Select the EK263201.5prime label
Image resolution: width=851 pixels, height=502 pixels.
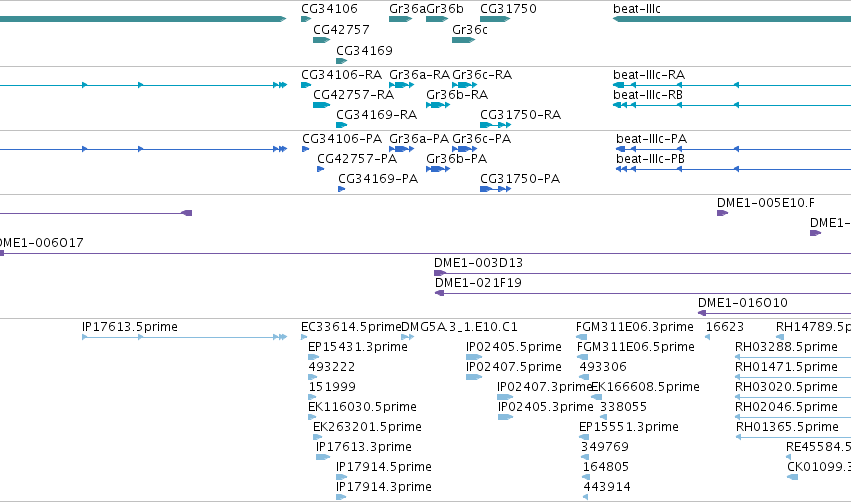click(x=367, y=427)
